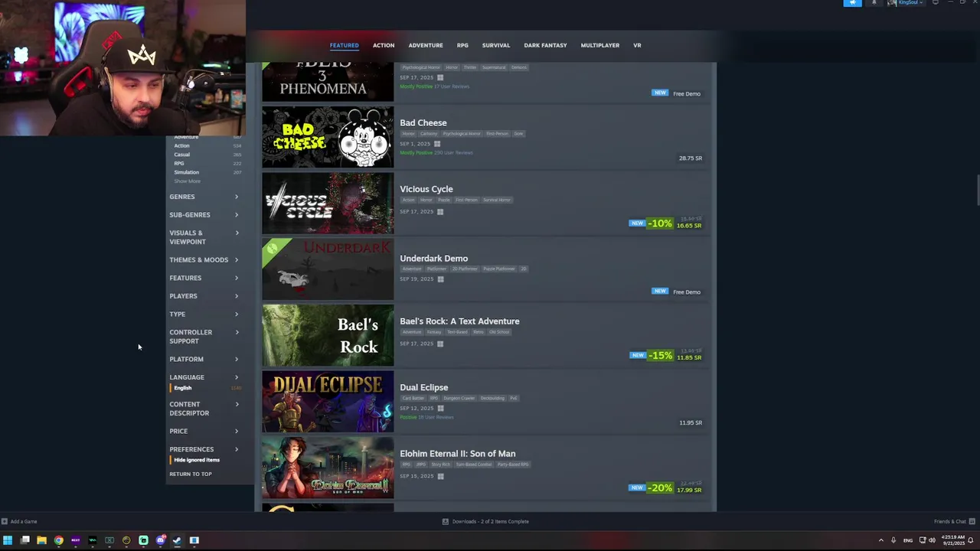
Task: Toggle the RPG tag filter in sidebar
Action: (178, 163)
